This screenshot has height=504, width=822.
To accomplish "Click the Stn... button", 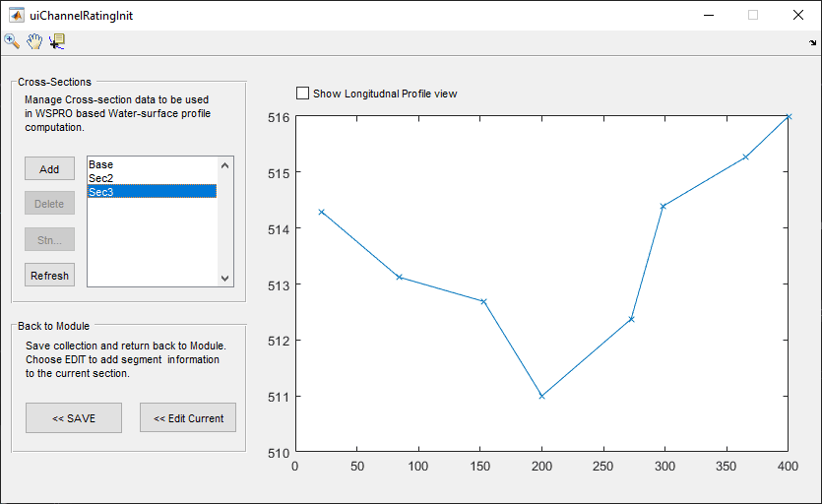I will (x=49, y=239).
